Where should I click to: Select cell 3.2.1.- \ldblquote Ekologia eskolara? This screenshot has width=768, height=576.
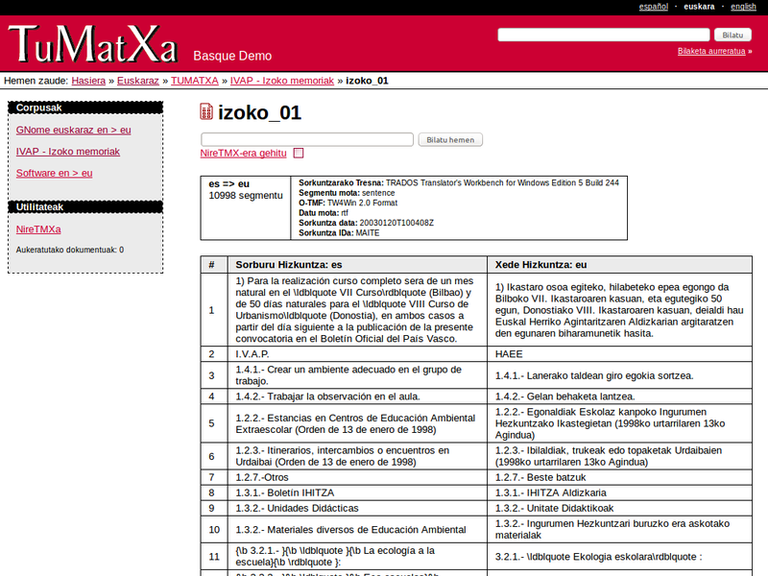coord(620,556)
